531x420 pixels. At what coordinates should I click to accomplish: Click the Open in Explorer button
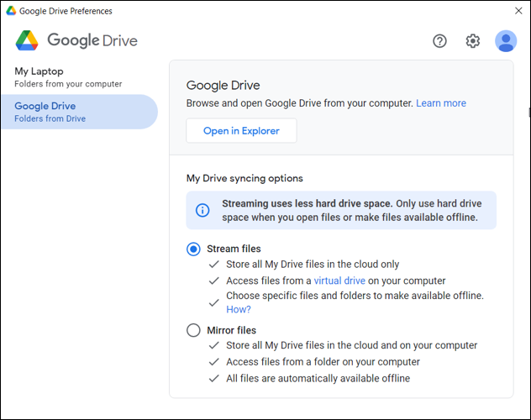(241, 131)
